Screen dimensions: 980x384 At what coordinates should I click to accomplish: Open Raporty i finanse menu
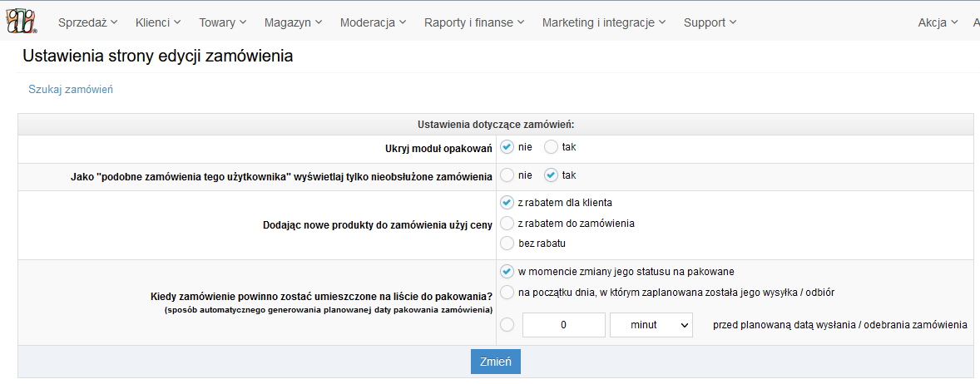pos(473,22)
